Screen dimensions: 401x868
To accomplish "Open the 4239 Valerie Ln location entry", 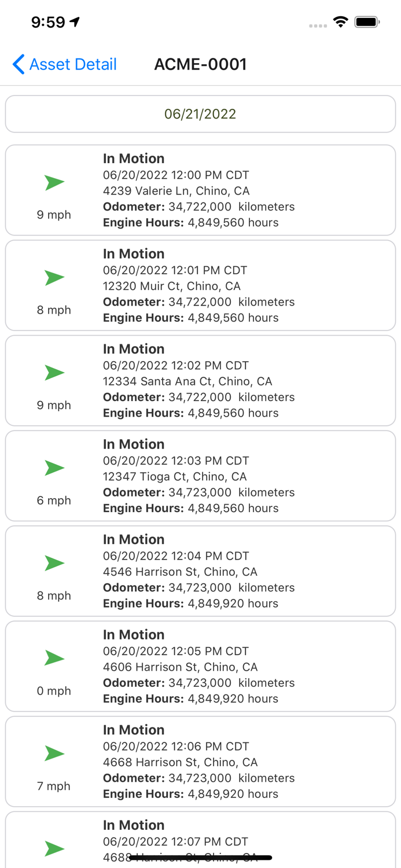I will tap(176, 191).
